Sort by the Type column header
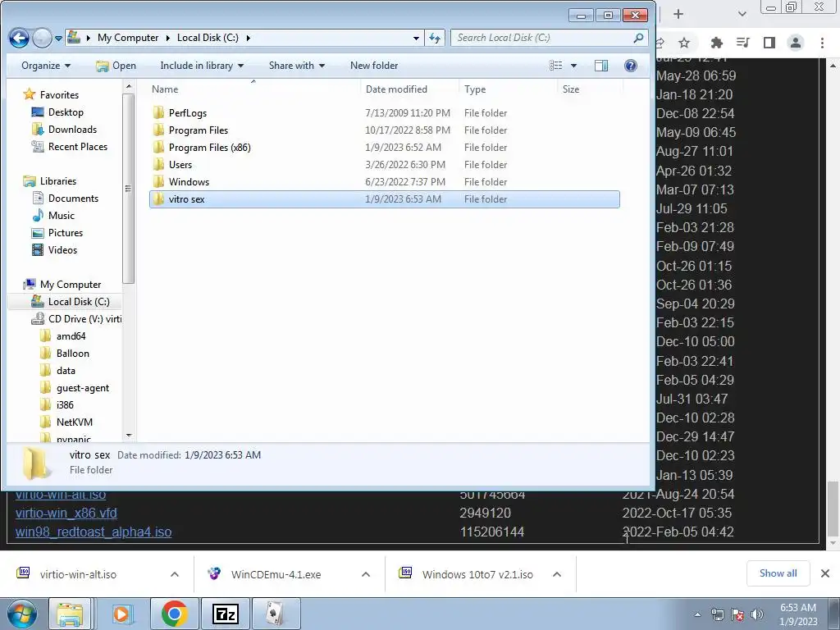Viewport: 840px width, 630px height. (475, 89)
